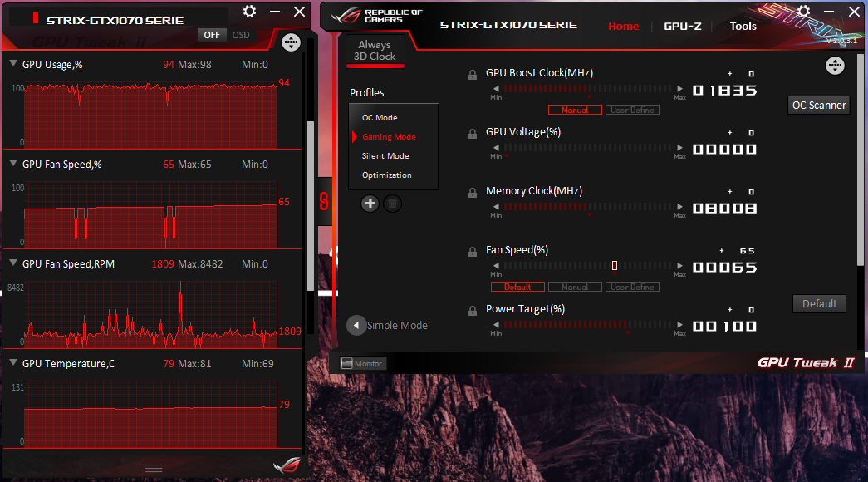
Task: Increase GPU Voltage with right arrow
Action: [x=679, y=147]
